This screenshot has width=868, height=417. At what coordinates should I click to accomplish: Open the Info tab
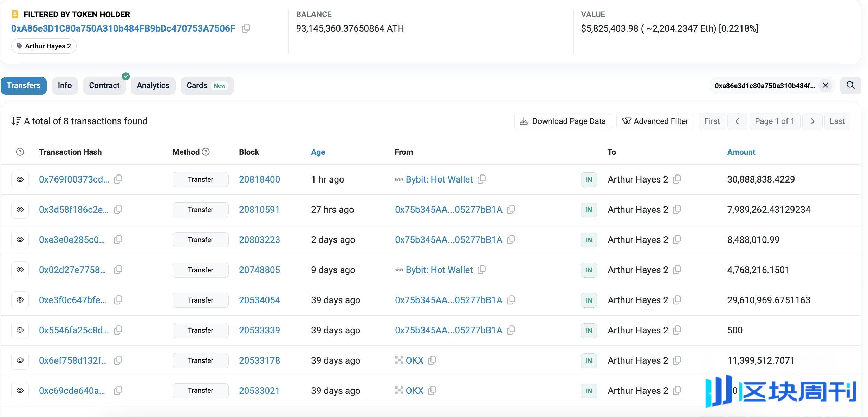pyautogui.click(x=65, y=86)
